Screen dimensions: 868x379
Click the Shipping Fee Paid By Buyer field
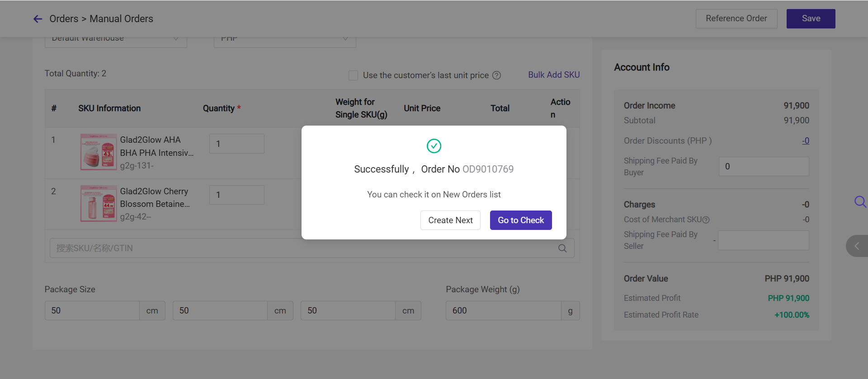tap(764, 167)
